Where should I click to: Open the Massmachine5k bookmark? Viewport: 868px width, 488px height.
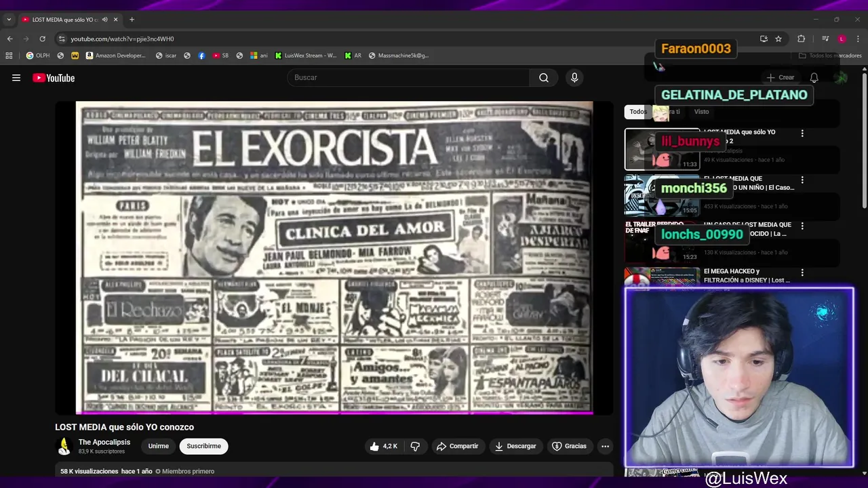tap(399, 56)
